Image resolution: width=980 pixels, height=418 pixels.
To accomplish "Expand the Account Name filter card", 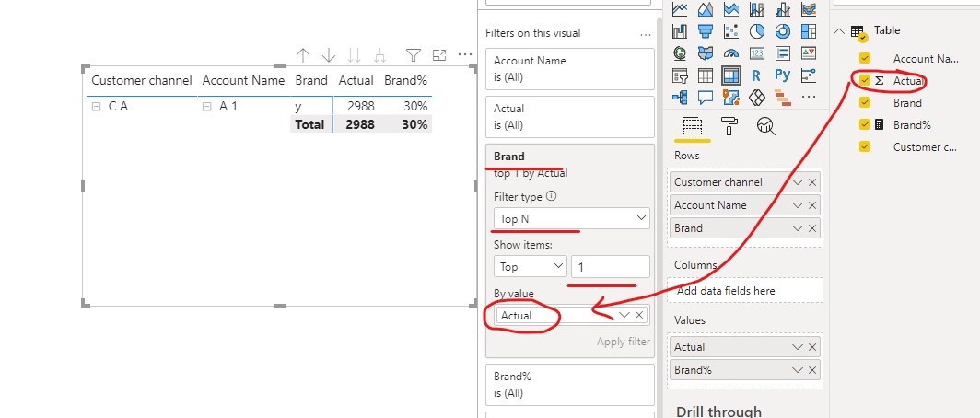I will point(570,69).
